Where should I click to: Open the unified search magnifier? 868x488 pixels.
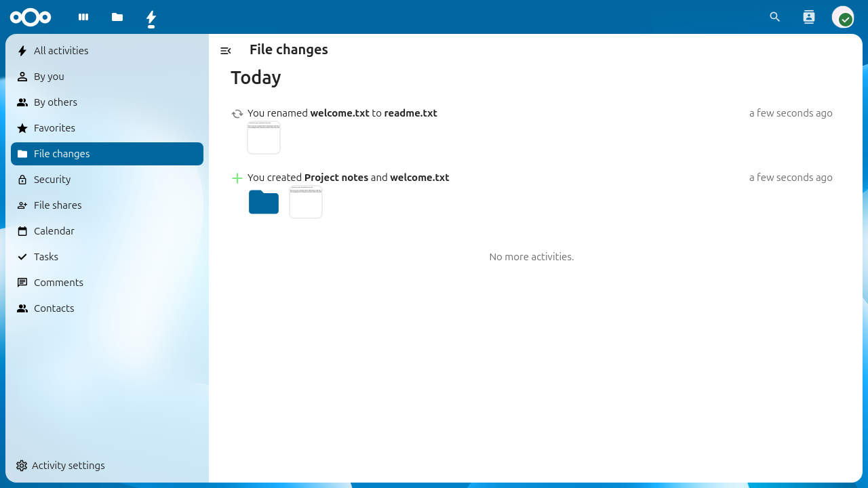[x=774, y=17]
